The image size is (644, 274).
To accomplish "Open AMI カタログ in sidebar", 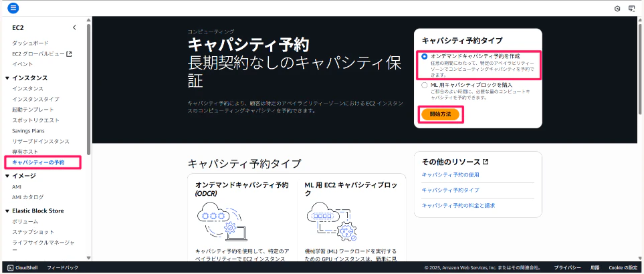I will click(x=27, y=197).
